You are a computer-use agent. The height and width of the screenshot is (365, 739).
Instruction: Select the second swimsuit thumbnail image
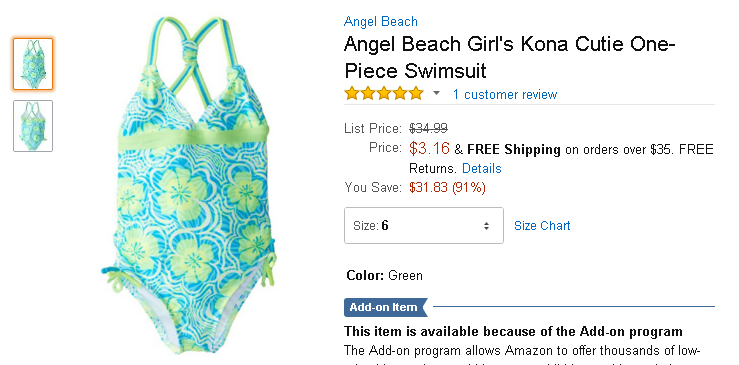point(33,126)
